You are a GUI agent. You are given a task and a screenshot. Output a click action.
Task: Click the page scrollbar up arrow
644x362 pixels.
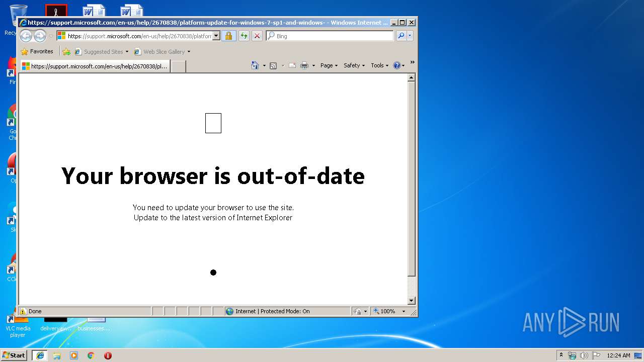coord(411,78)
